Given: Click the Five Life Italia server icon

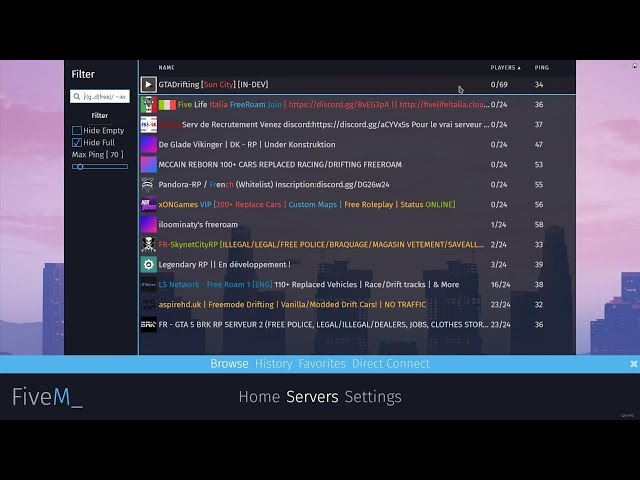Looking at the screenshot, I should [149, 104].
